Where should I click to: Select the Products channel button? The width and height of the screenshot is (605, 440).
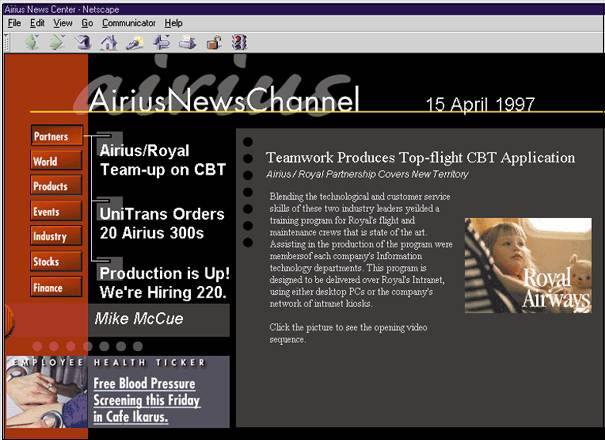[56, 186]
